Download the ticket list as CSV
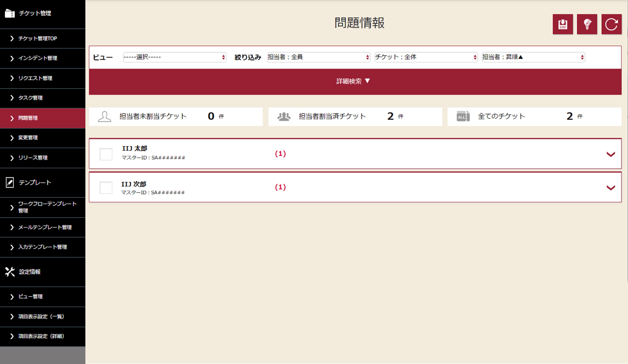Viewport: 628px width, 364px height. click(x=562, y=24)
